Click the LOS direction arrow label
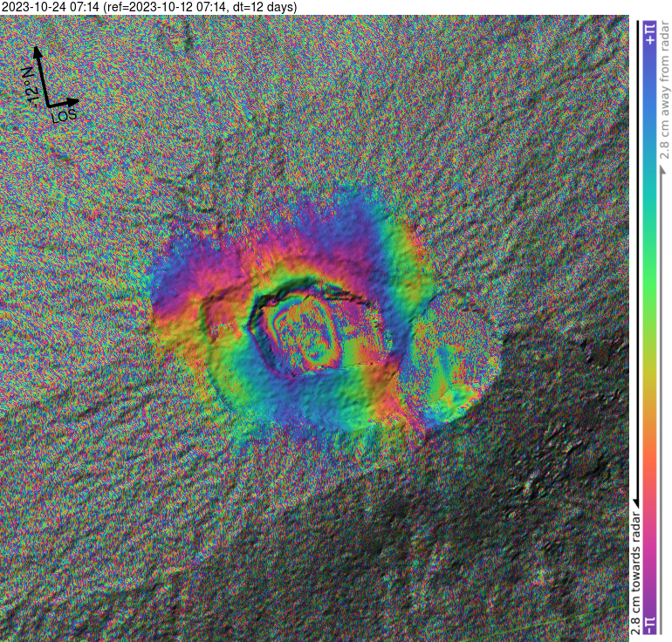 coord(65,115)
